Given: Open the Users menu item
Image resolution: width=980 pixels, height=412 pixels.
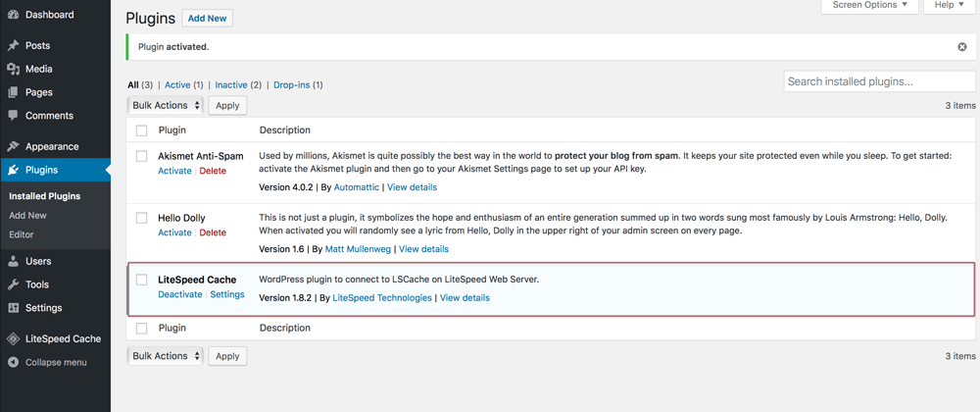Looking at the screenshot, I should click(38, 261).
